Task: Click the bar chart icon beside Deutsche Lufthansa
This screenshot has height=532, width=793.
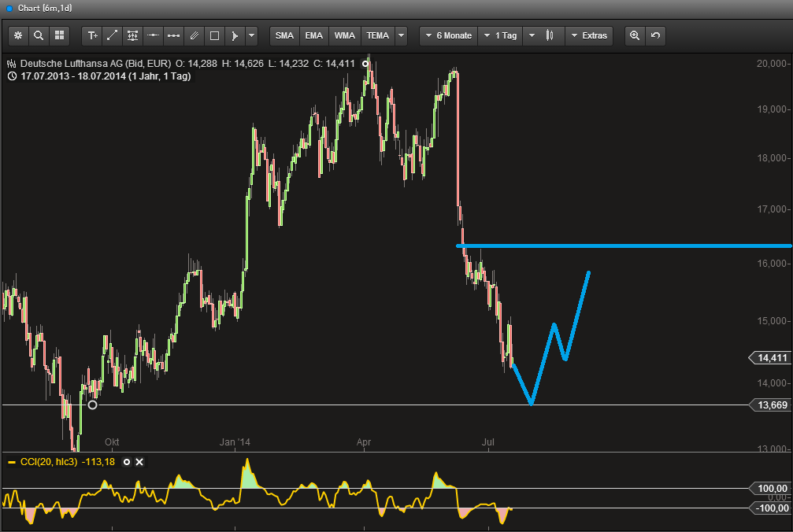Action: (x=11, y=64)
